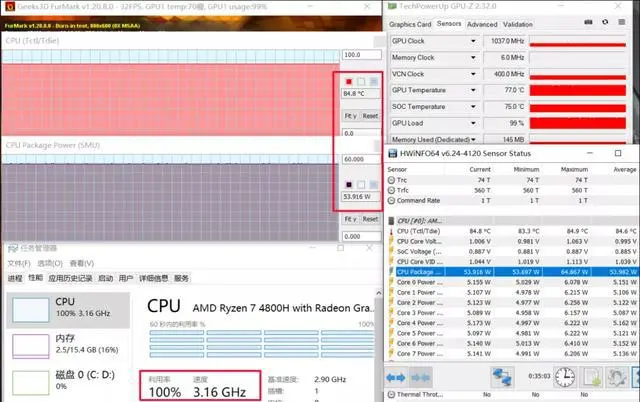The height and width of the screenshot is (402, 640).
Task: Open the 查看(V) menu in Task Manager
Action: click(x=82, y=263)
